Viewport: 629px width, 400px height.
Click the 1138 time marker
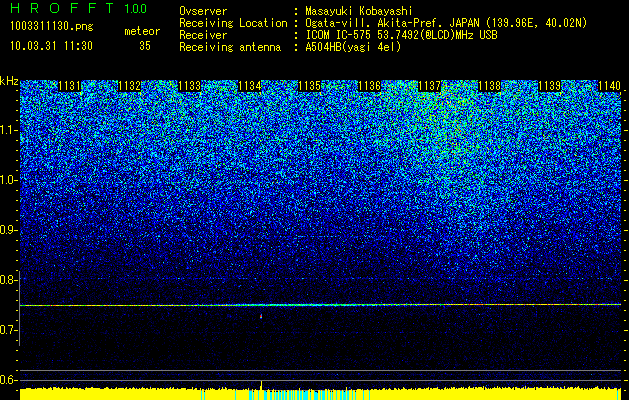tap(489, 86)
